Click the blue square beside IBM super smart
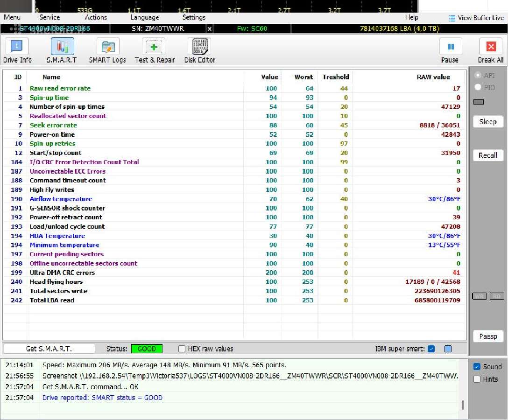The image size is (508, 420). [448, 349]
